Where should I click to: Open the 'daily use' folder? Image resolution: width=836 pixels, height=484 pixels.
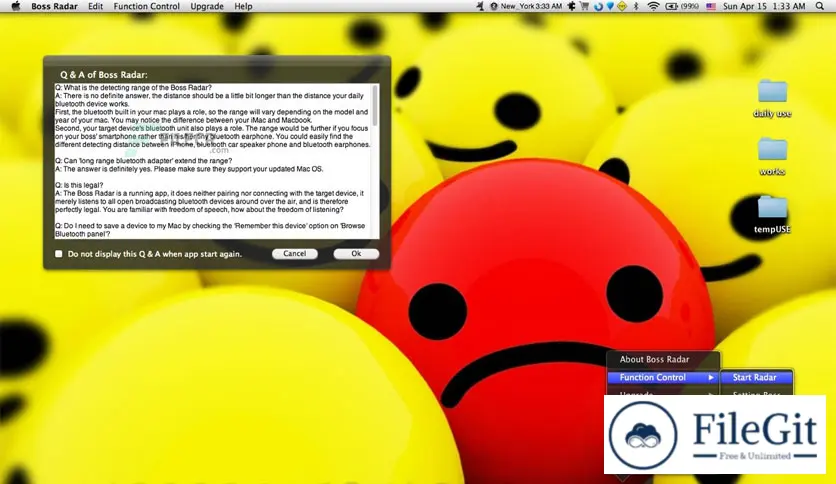[x=772, y=92]
